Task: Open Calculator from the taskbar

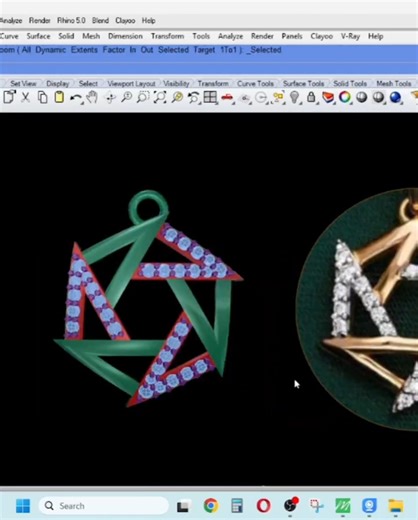Action: pyautogui.click(x=237, y=506)
